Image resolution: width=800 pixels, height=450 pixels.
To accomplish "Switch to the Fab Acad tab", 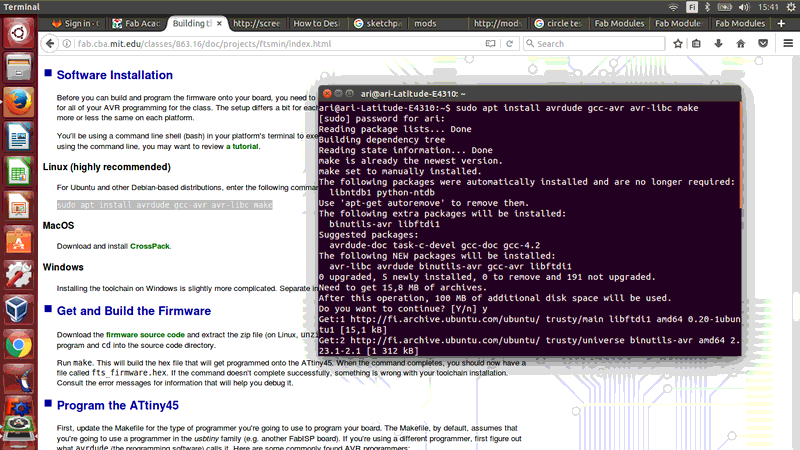I will pyautogui.click(x=136, y=23).
